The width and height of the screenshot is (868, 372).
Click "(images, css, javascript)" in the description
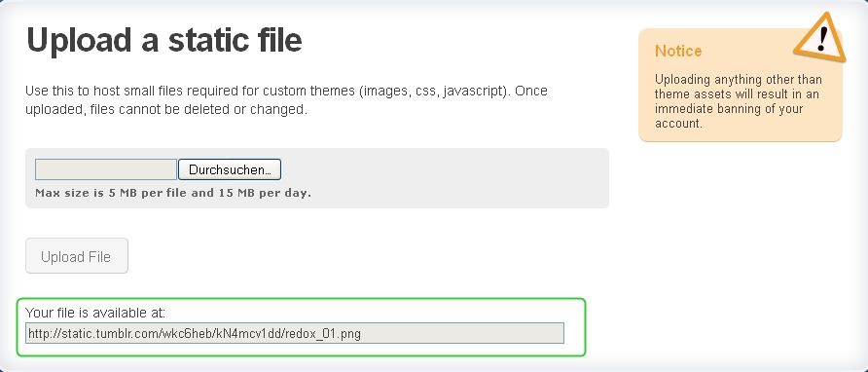click(434, 91)
